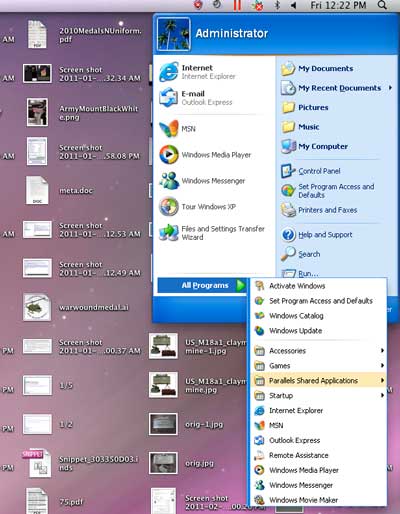Select Screen shot 2011-01-...32.34 AM file
The width and height of the screenshot is (400, 514).
[x=37, y=73]
